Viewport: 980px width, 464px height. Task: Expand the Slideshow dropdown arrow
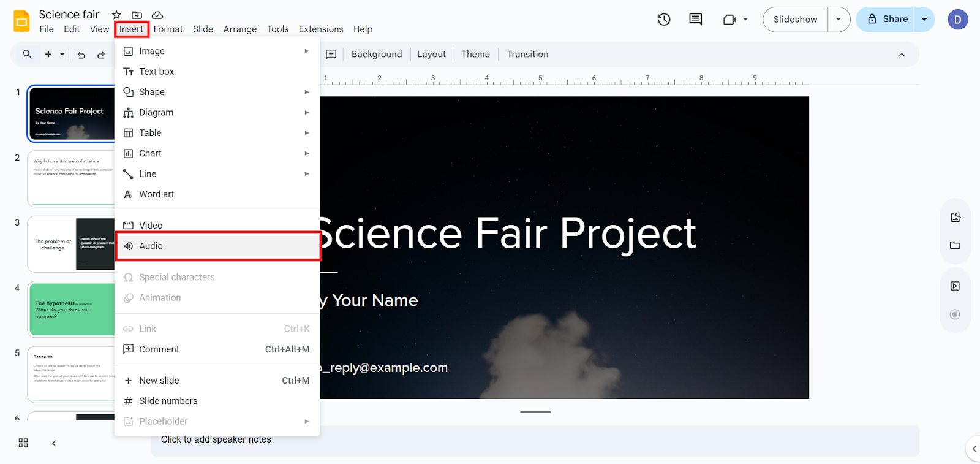[x=839, y=20]
